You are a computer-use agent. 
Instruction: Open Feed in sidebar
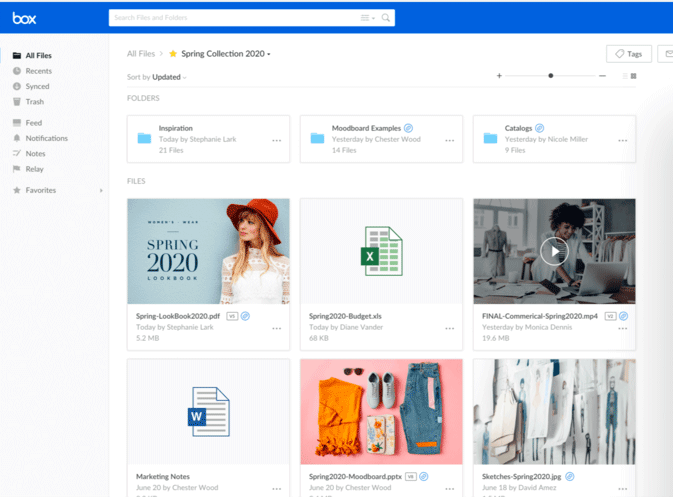(33, 123)
